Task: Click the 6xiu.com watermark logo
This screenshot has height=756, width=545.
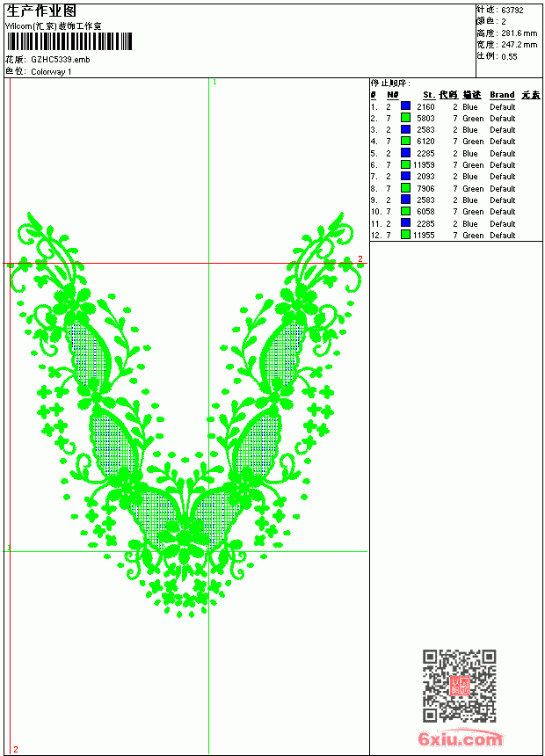Action: (x=460, y=739)
